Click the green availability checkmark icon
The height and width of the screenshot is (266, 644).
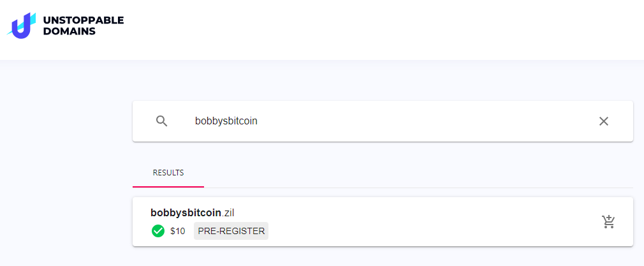[158, 231]
